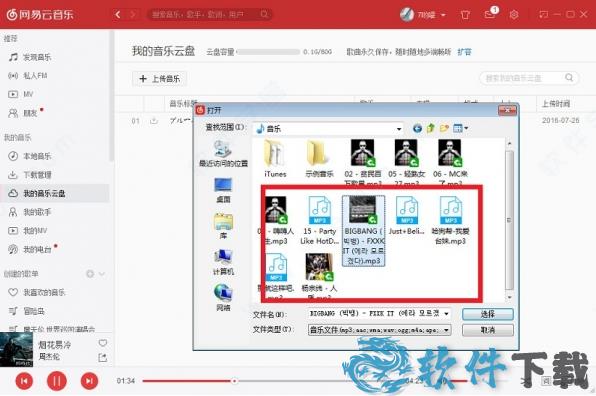Select the 嗨嗨人生.mp3 file
The width and height of the screenshot is (596, 396).
[x=276, y=220]
